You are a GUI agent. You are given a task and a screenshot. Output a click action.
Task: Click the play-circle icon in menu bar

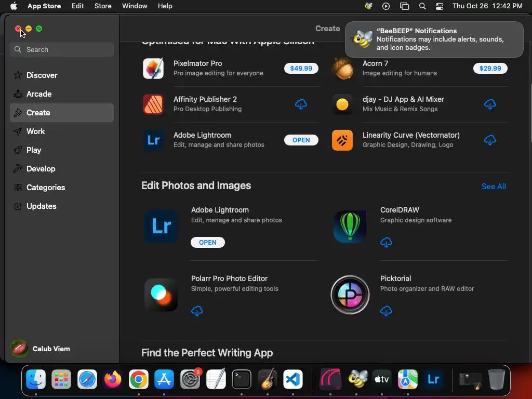click(x=386, y=6)
